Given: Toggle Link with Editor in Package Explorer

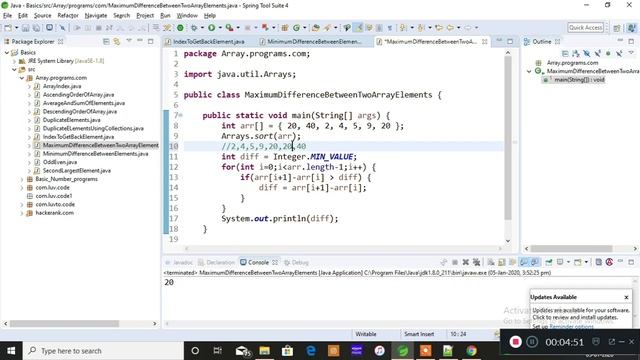Looking at the screenshot, I should [x=117, y=42].
